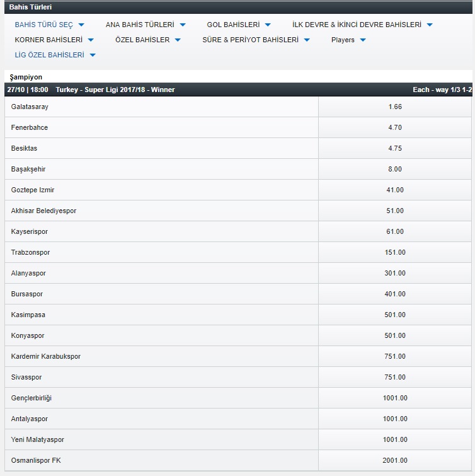Click the Osmanlispor FK team name
The image size is (475, 476).
[36, 460]
